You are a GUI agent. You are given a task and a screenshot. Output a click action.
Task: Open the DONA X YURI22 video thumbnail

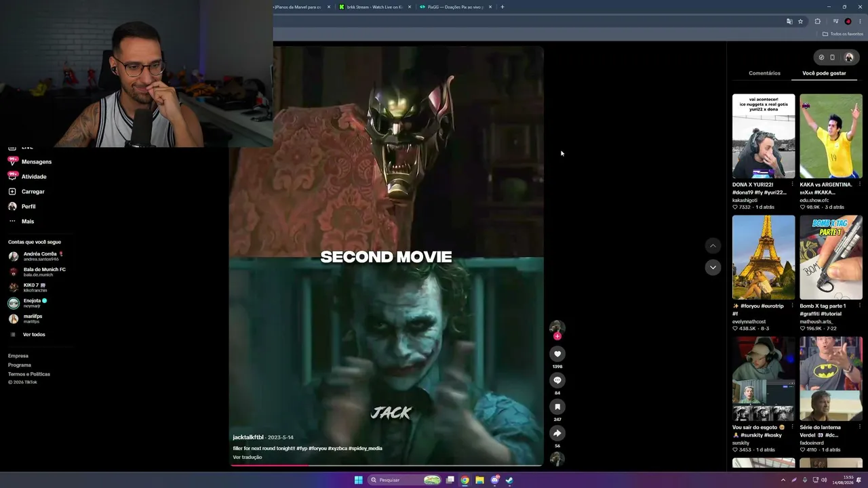(x=764, y=136)
